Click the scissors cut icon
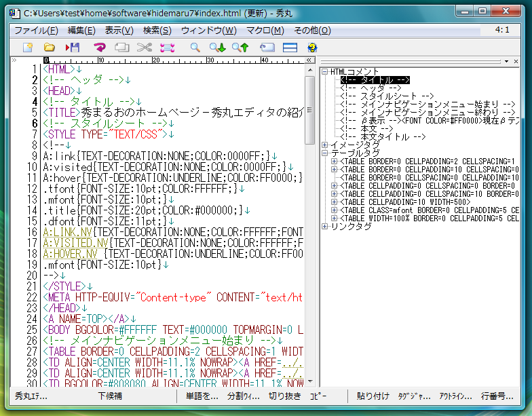Viewport: 532px width, 416px height. (145, 48)
